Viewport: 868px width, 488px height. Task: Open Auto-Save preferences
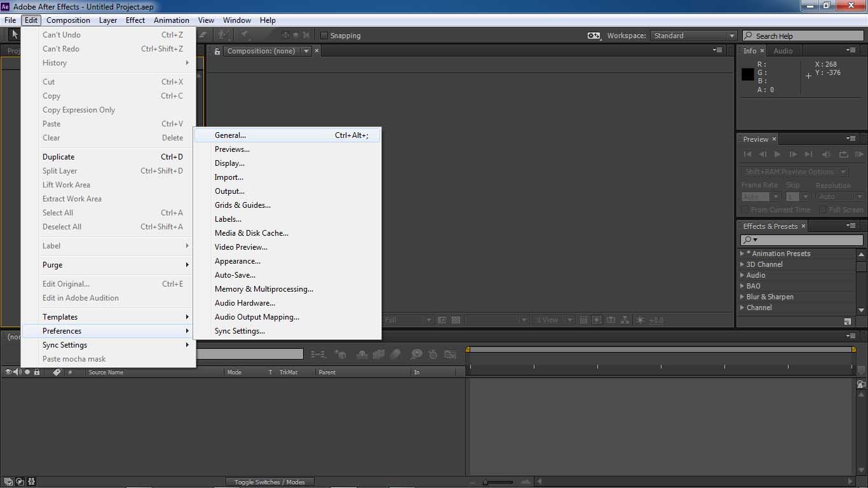[x=287, y=275]
